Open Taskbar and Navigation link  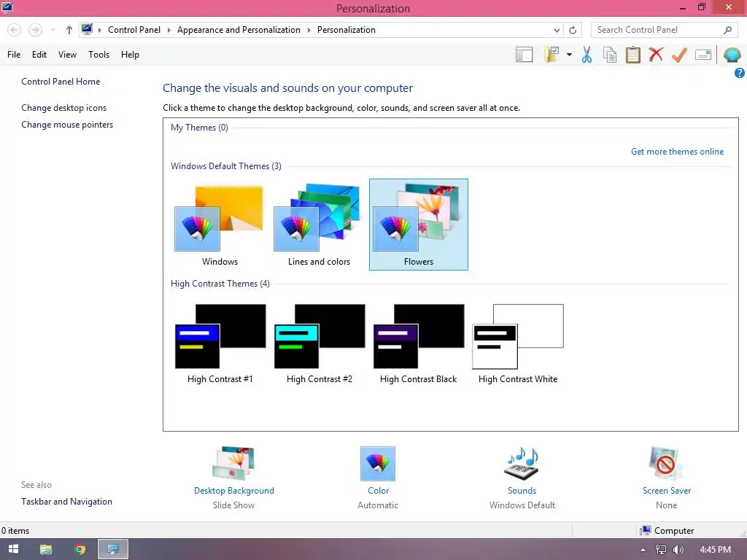point(66,502)
